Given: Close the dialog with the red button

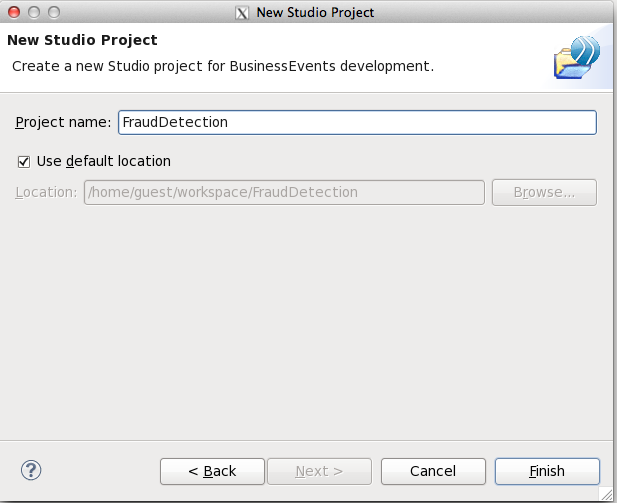Looking at the screenshot, I should (x=14, y=12).
